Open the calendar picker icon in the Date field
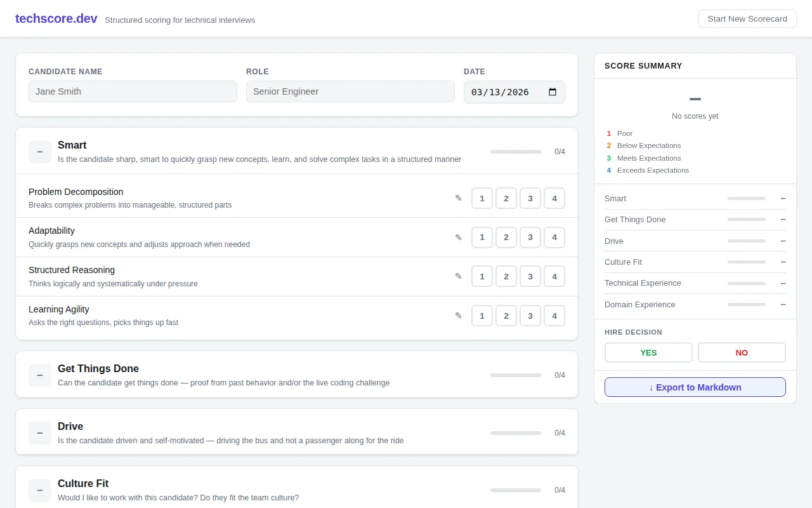This screenshot has height=508, width=812. (x=552, y=92)
